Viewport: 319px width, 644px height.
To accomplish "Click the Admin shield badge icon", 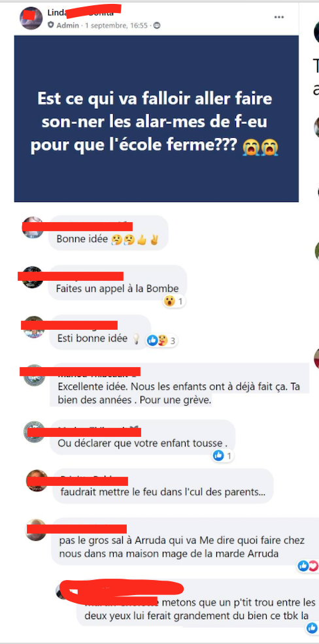I will tap(50, 25).
